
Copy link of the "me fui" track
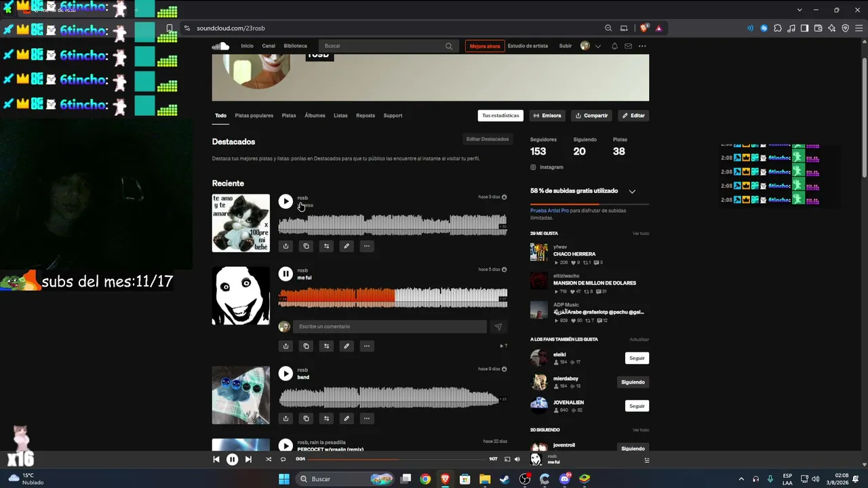(306, 346)
